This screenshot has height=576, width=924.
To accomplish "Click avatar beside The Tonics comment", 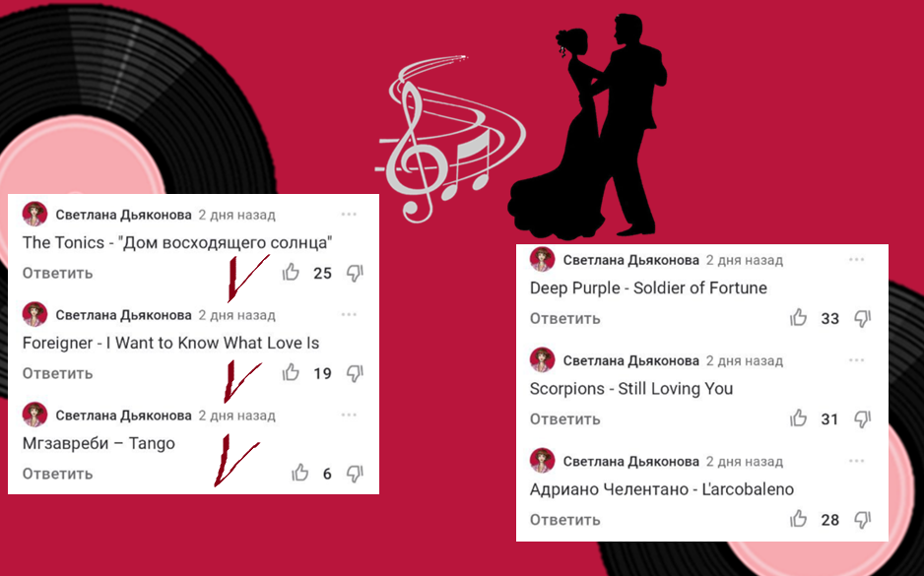I will [x=34, y=214].
